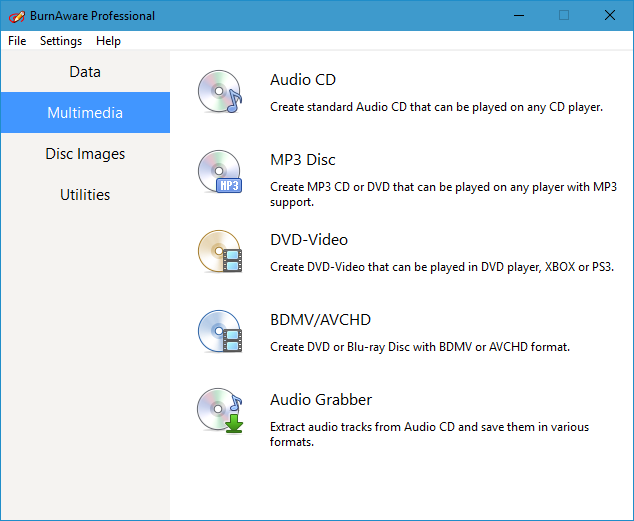Image resolution: width=634 pixels, height=521 pixels.
Task: Switch to the Disc Images category
Action: (85, 154)
